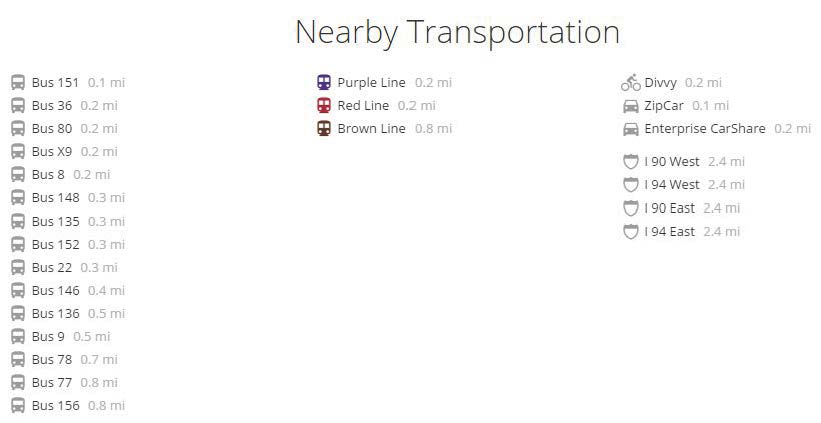Click the bus icon beside Bus 151
Viewport: 821px width, 423px height.
coord(18,82)
